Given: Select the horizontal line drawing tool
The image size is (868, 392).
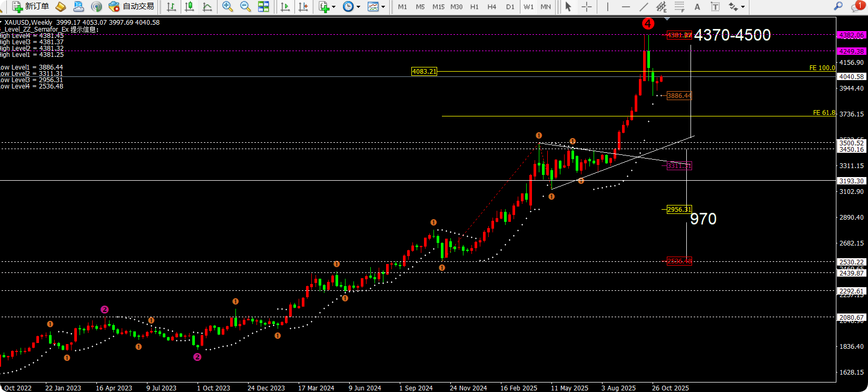Looking at the screenshot, I should 626,7.
